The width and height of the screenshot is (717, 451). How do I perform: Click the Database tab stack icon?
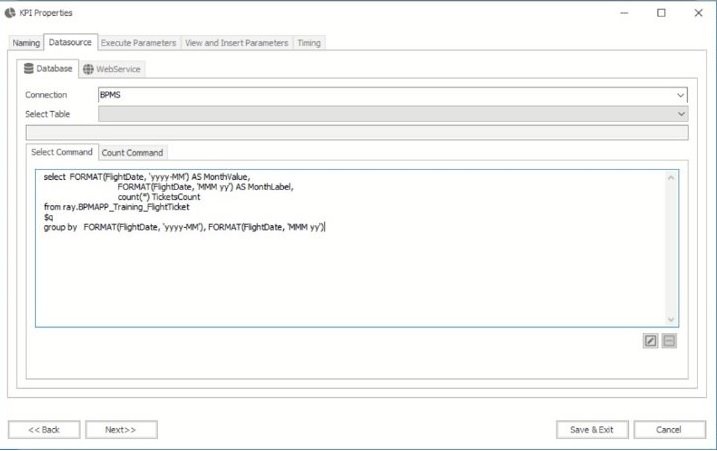(28, 69)
